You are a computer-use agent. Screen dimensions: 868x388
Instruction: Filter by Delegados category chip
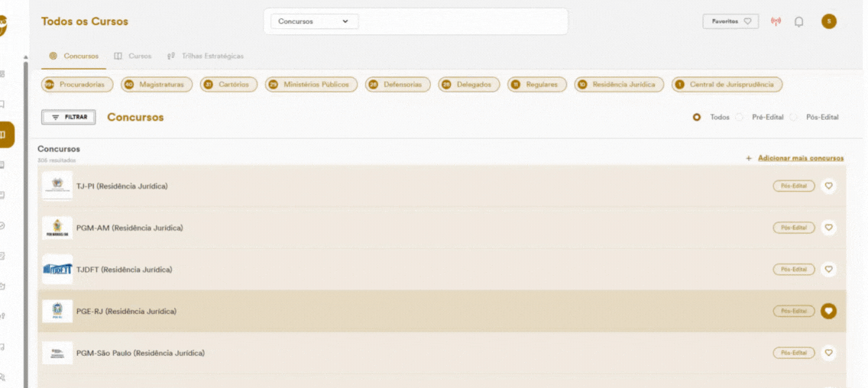pos(469,85)
